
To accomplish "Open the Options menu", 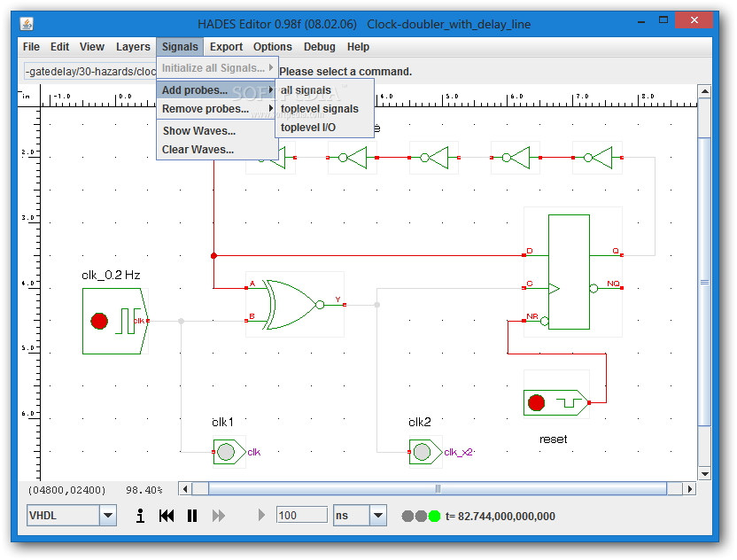I will point(273,47).
